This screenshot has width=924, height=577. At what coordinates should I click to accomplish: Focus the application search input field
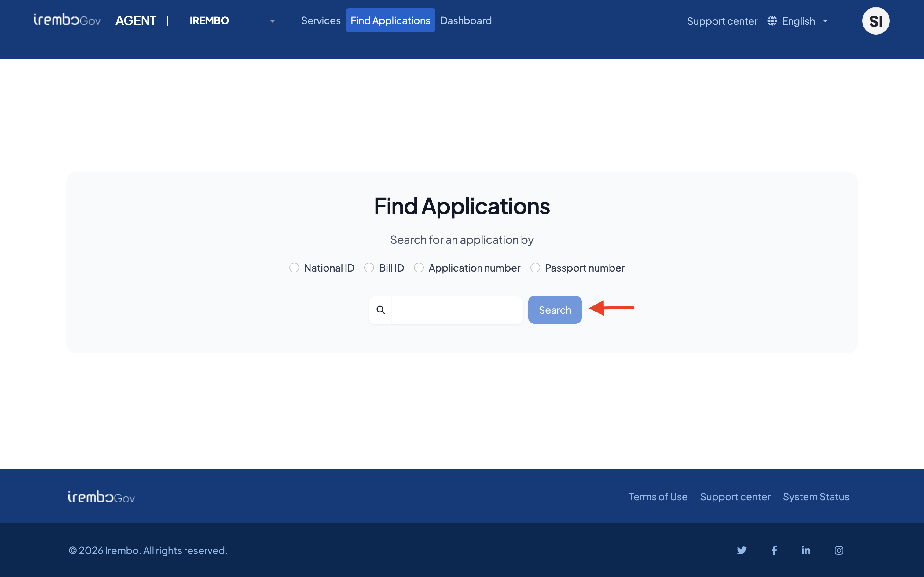[457, 309]
